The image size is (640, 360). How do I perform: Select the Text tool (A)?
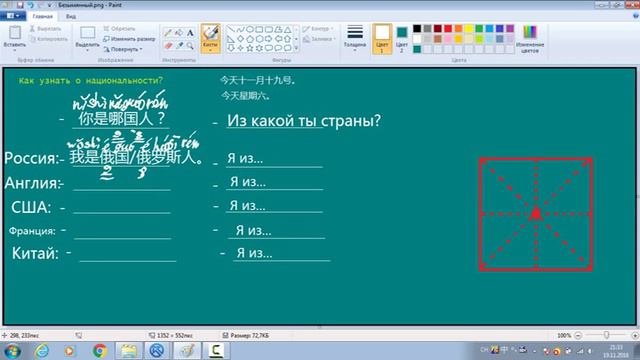[190, 33]
